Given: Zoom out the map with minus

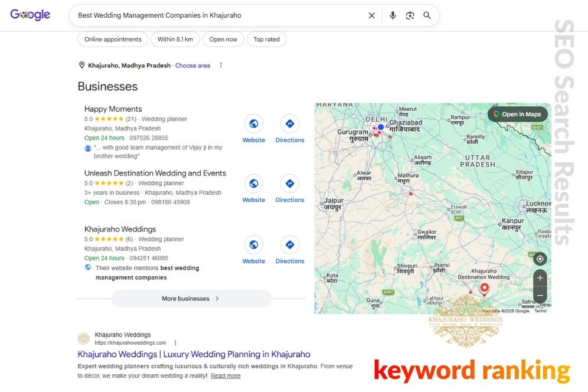Looking at the screenshot, I should click(x=540, y=295).
